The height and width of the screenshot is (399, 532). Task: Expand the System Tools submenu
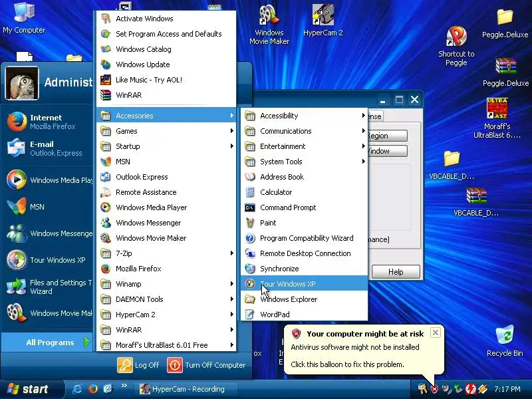pyautogui.click(x=304, y=162)
